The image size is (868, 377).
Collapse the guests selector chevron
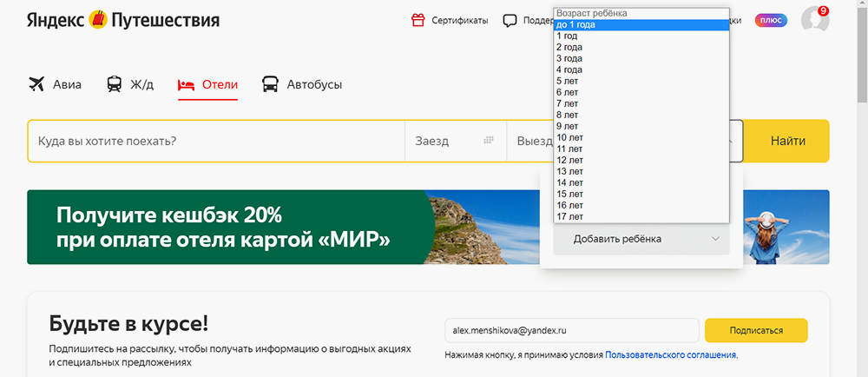coord(730,142)
